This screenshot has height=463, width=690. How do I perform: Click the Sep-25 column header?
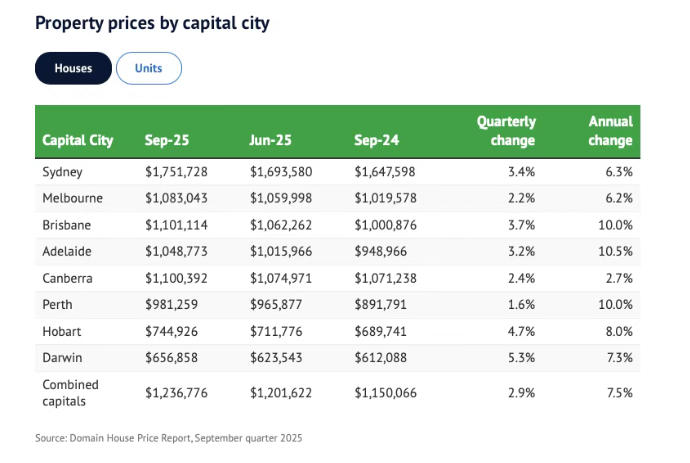click(x=165, y=141)
